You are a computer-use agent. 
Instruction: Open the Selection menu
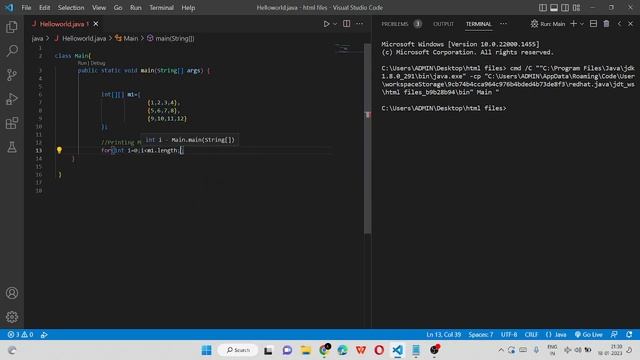point(71,7)
